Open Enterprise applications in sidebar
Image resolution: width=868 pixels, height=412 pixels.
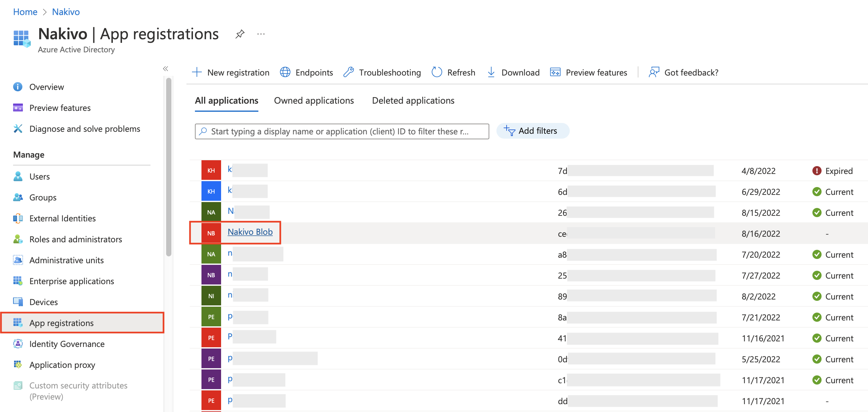pos(71,281)
